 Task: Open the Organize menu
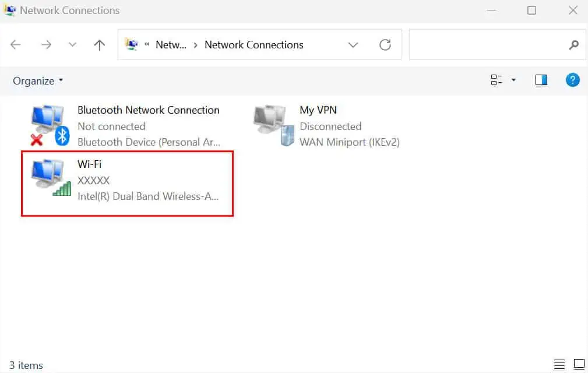pos(38,81)
